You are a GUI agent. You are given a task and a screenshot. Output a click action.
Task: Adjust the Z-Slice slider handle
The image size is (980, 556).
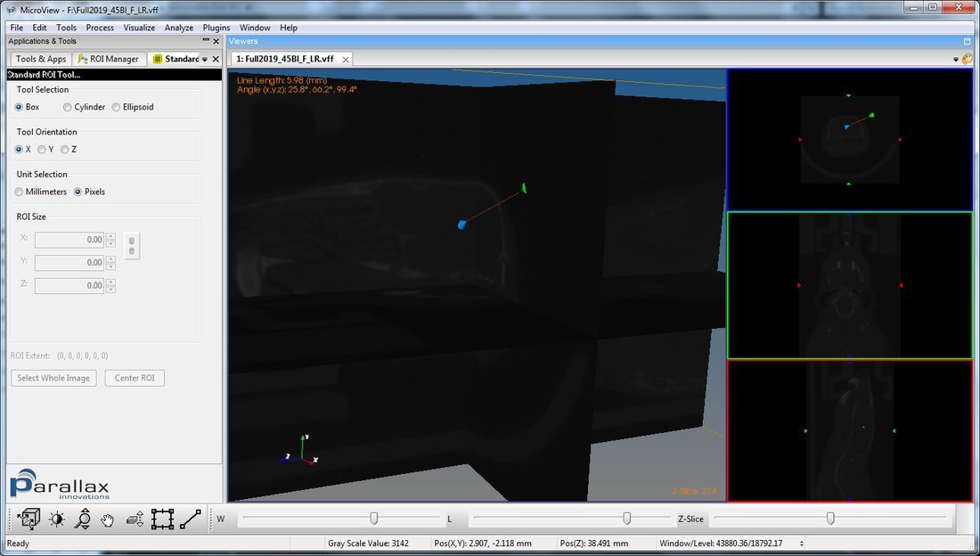(x=830, y=518)
